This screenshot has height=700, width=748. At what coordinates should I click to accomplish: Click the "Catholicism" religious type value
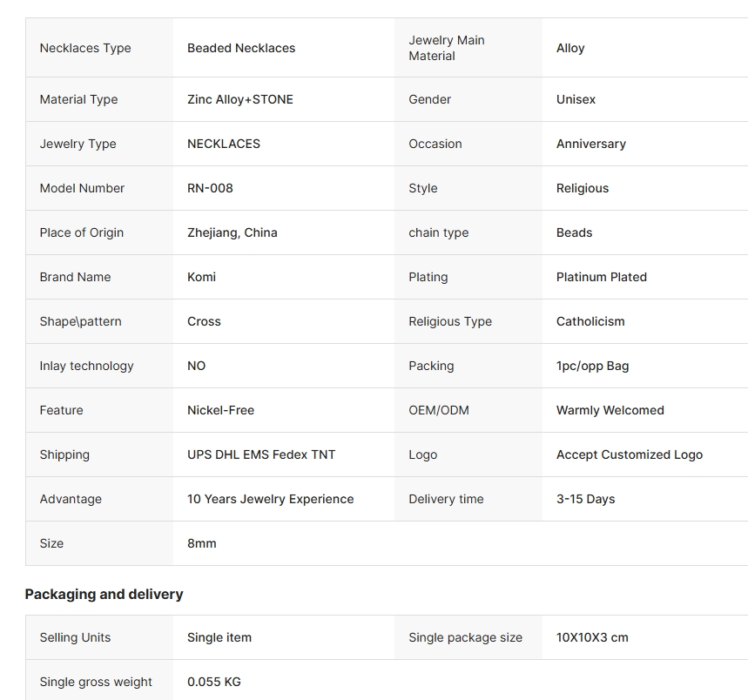pos(590,321)
